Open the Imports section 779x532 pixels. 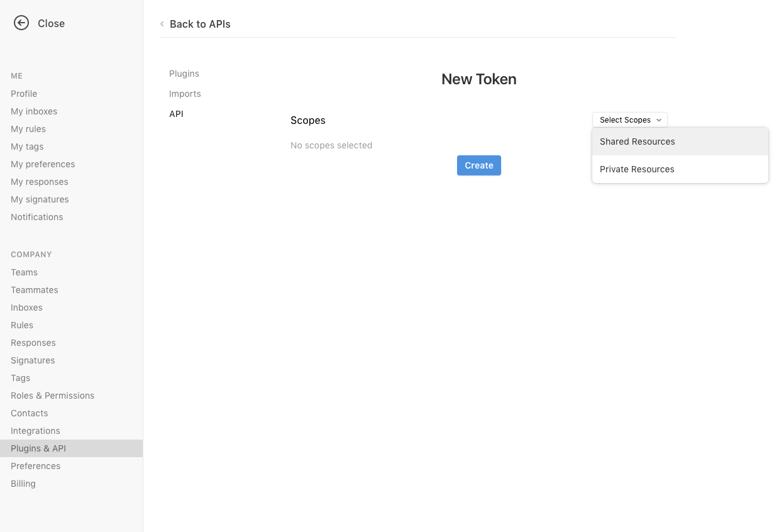pyautogui.click(x=185, y=93)
